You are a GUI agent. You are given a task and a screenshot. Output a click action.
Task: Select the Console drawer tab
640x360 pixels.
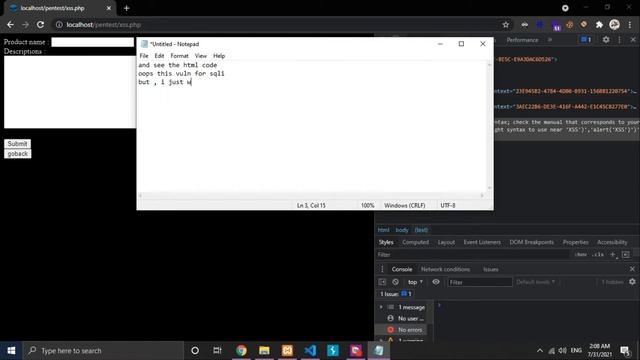pos(402,269)
